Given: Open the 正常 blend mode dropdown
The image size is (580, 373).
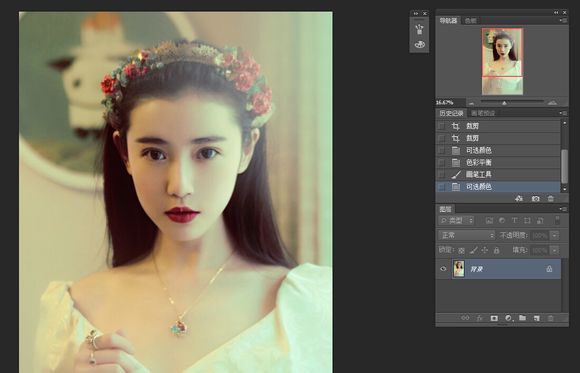Looking at the screenshot, I should coord(466,235).
